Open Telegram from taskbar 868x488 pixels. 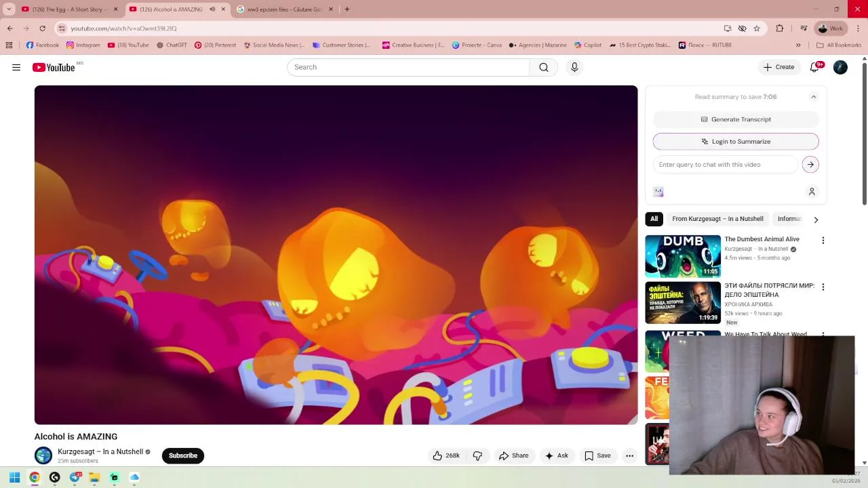click(75, 477)
